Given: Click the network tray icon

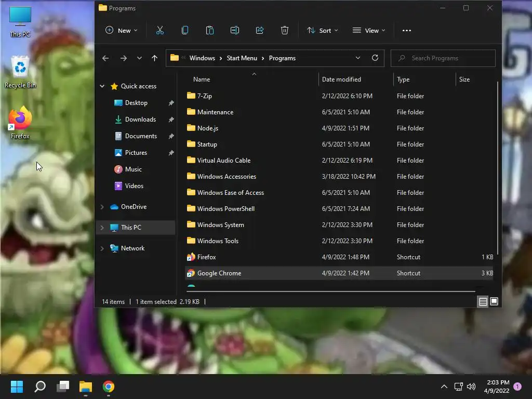Looking at the screenshot, I should 458,387.
